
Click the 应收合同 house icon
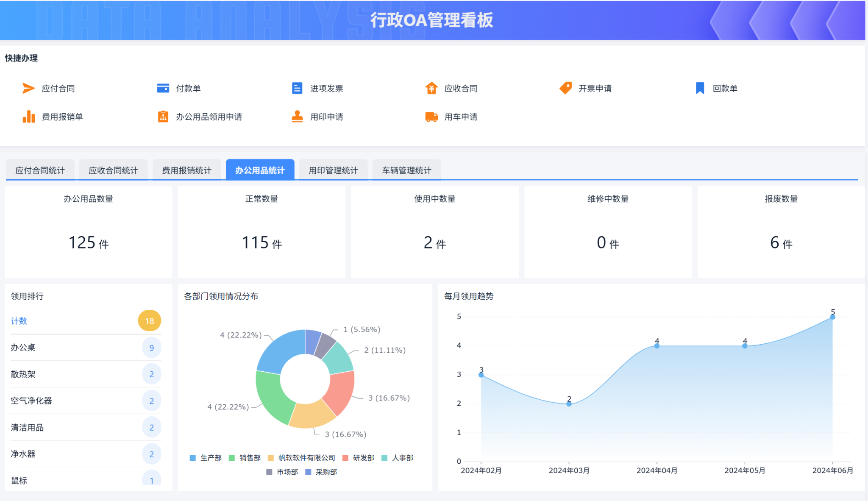(431, 88)
